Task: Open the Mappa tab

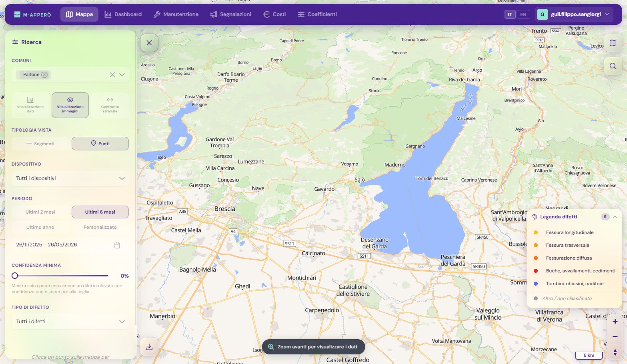Action: pos(79,14)
